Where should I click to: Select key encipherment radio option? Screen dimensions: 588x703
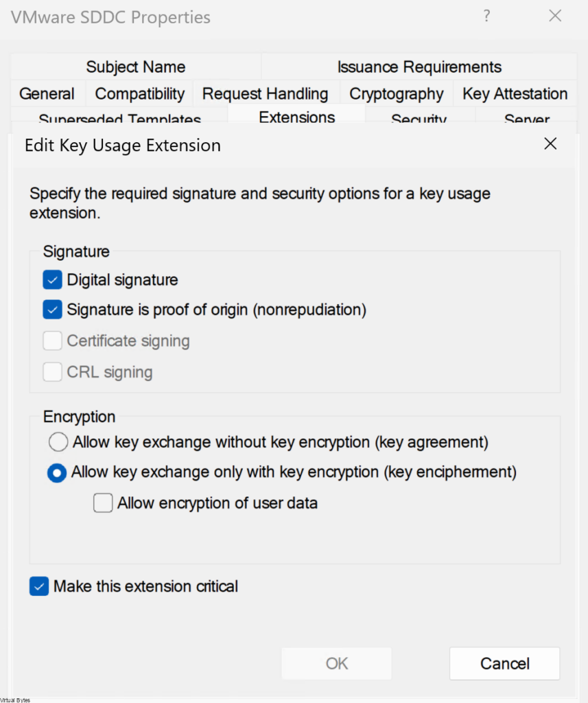click(57, 472)
